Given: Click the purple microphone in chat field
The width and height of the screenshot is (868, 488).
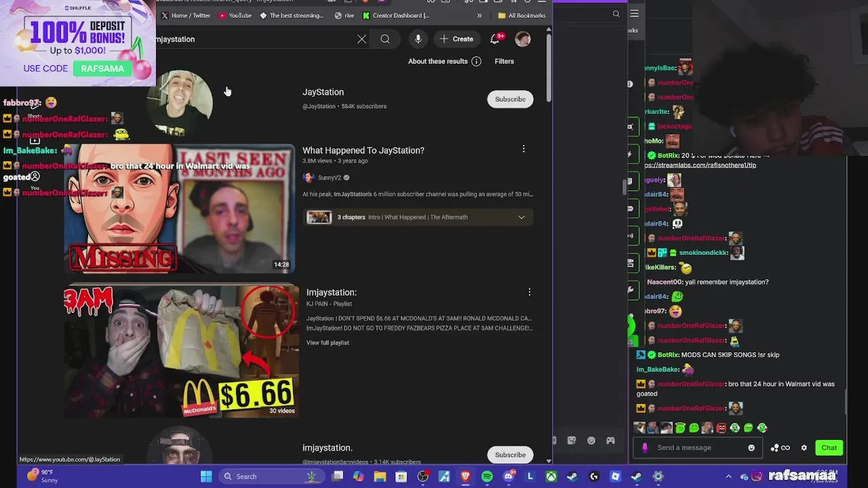Looking at the screenshot, I should pos(645,448).
